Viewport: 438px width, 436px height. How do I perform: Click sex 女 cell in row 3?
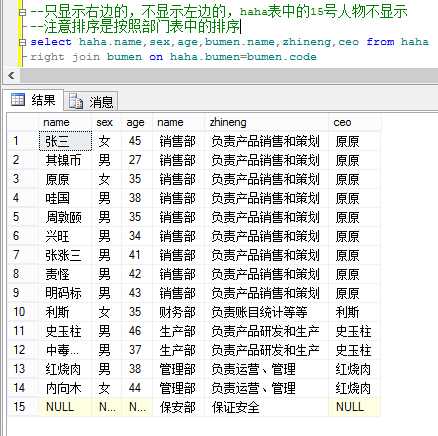click(x=107, y=179)
